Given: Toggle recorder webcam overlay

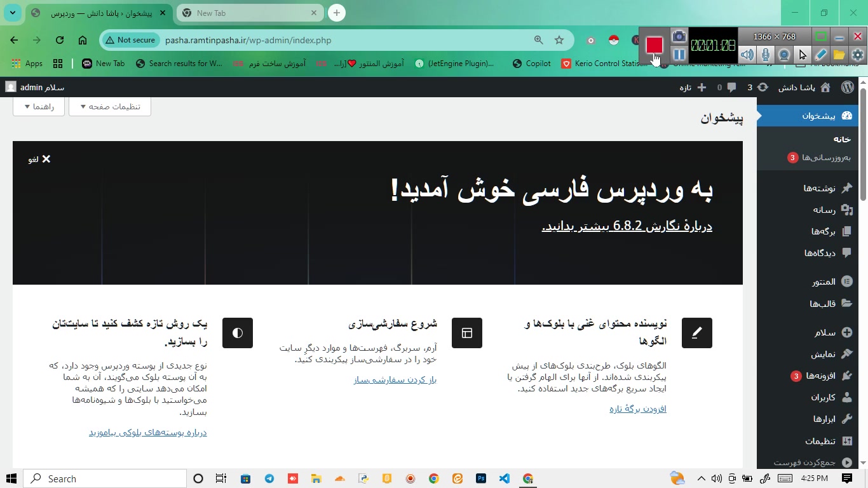Looking at the screenshot, I should tap(784, 55).
